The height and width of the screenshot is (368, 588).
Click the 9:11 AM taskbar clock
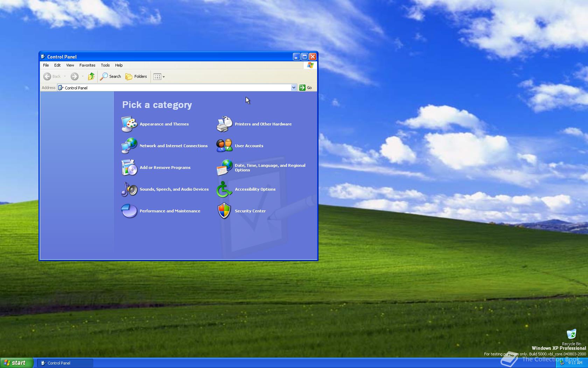(575, 363)
